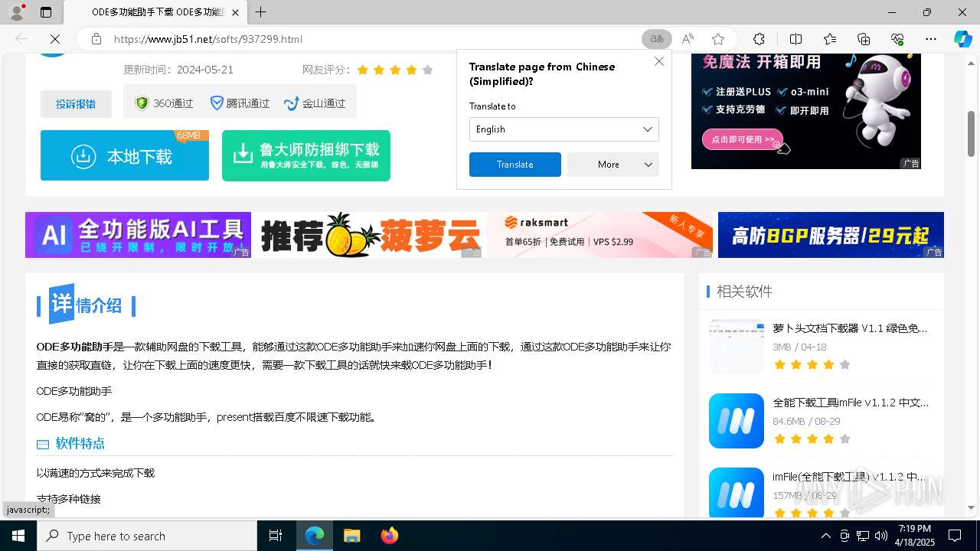Click the 投诉报错 button

(76, 104)
